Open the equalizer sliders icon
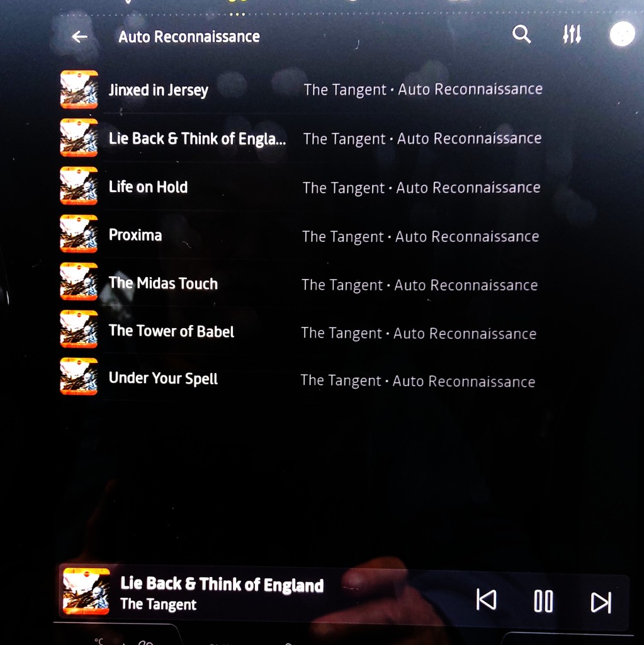Image resolution: width=644 pixels, height=645 pixels. pyautogui.click(x=572, y=34)
